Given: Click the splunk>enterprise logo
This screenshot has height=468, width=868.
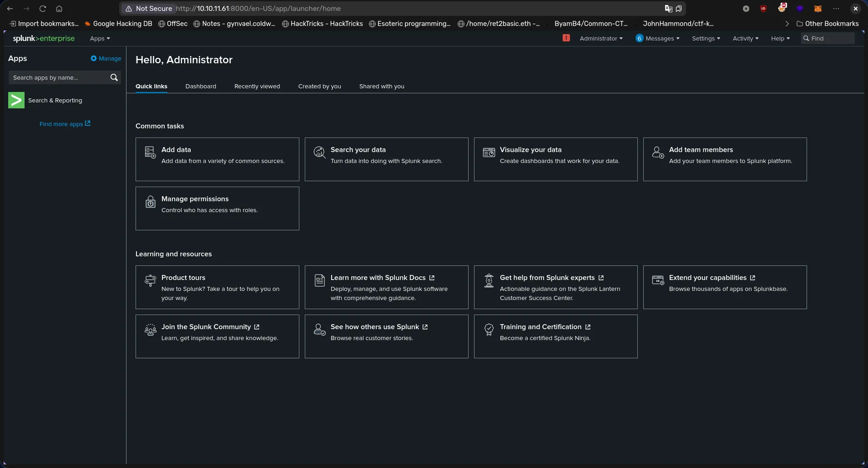Looking at the screenshot, I should 44,38.
